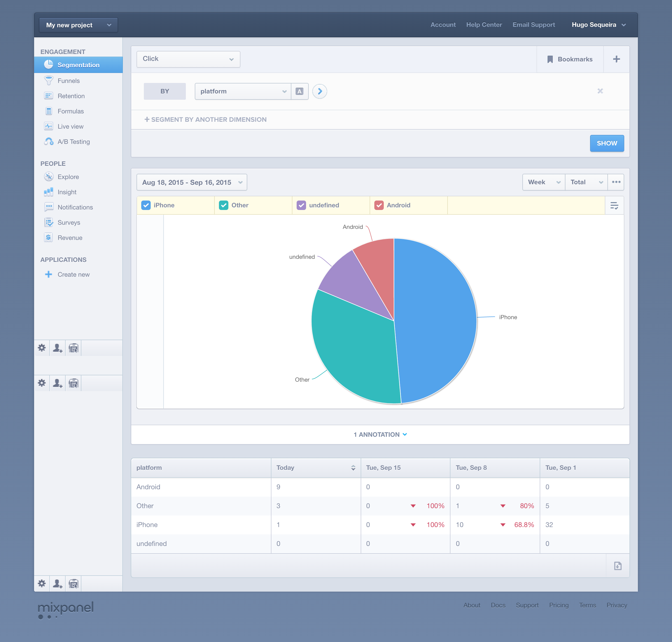This screenshot has width=672, height=642.
Task: Expand the 1 ANNOTATION section
Action: 380,435
